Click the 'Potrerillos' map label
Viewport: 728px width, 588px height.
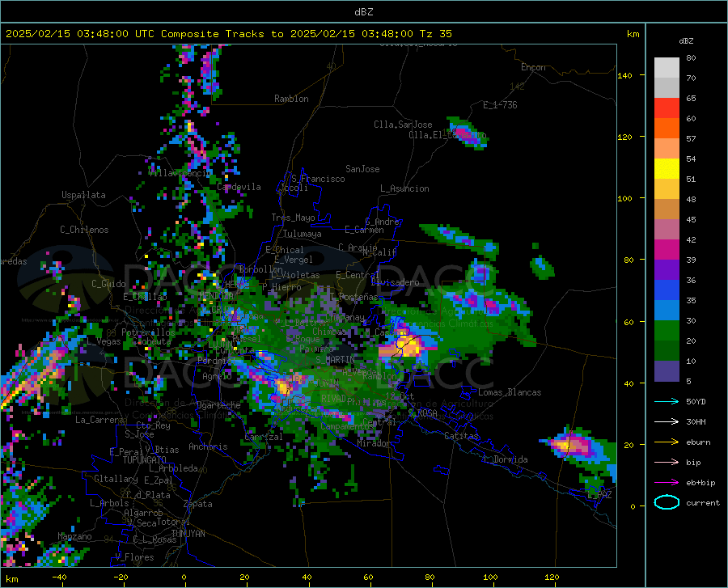[x=148, y=332]
